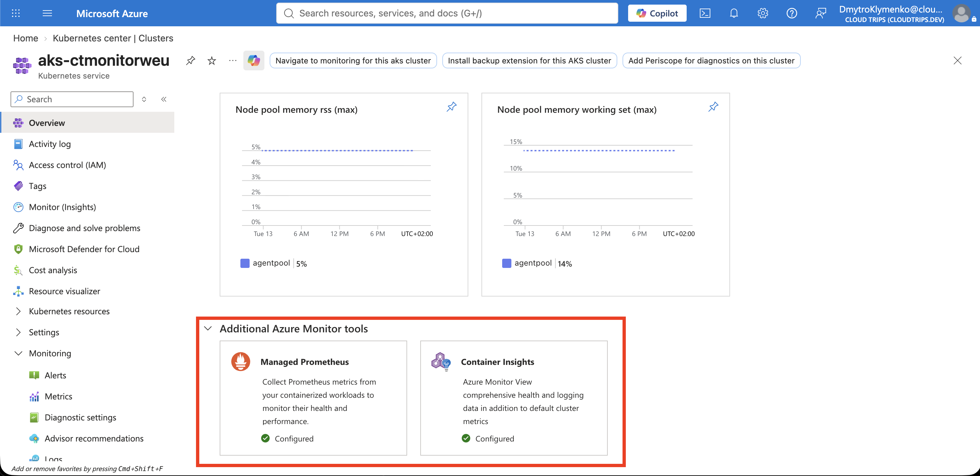
Task: Click Install backup extension for this AKS cluster
Action: pos(529,60)
